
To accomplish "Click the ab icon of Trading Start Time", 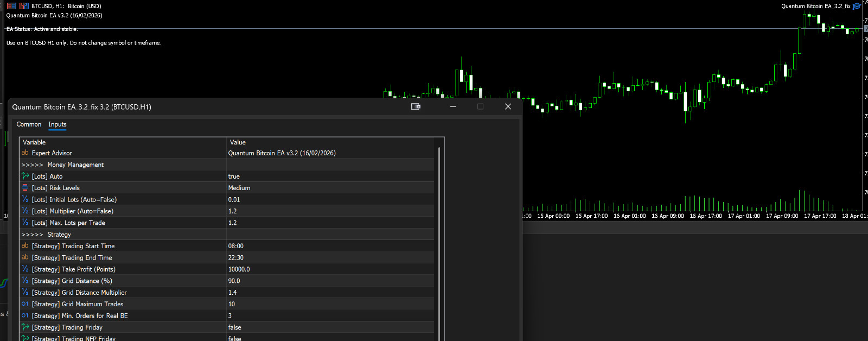I will 25,245.
